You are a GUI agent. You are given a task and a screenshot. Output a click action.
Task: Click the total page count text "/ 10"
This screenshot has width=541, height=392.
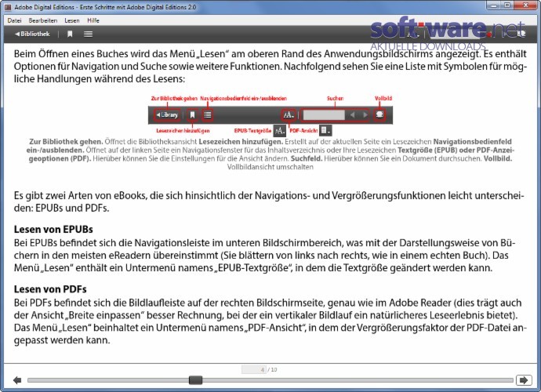point(273,369)
